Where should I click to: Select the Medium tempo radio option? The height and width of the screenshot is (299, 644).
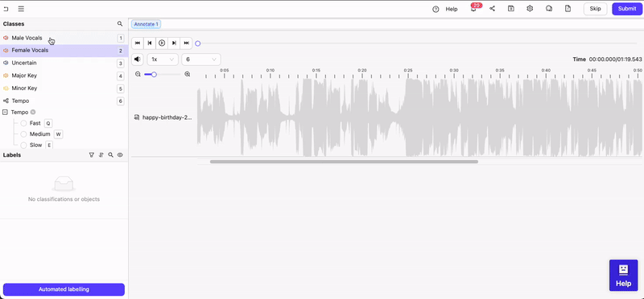[x=23, y=134]
